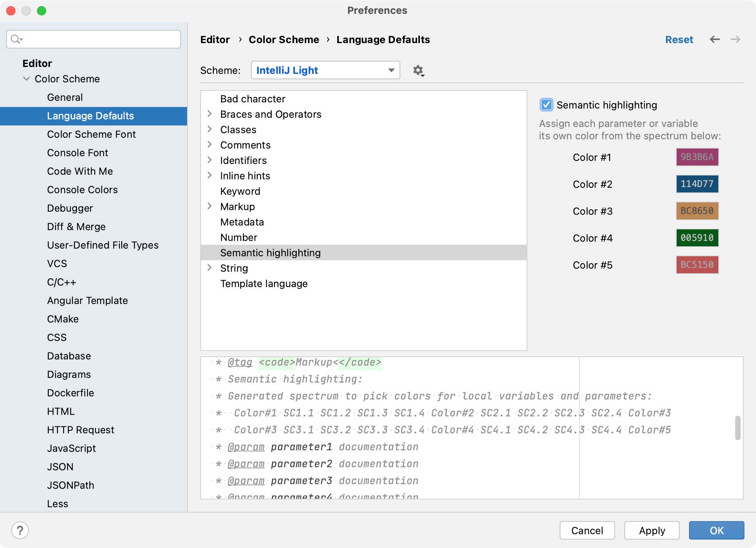Navigate back with the left arrow icon
756x548 pixels.
coord(715,39)
